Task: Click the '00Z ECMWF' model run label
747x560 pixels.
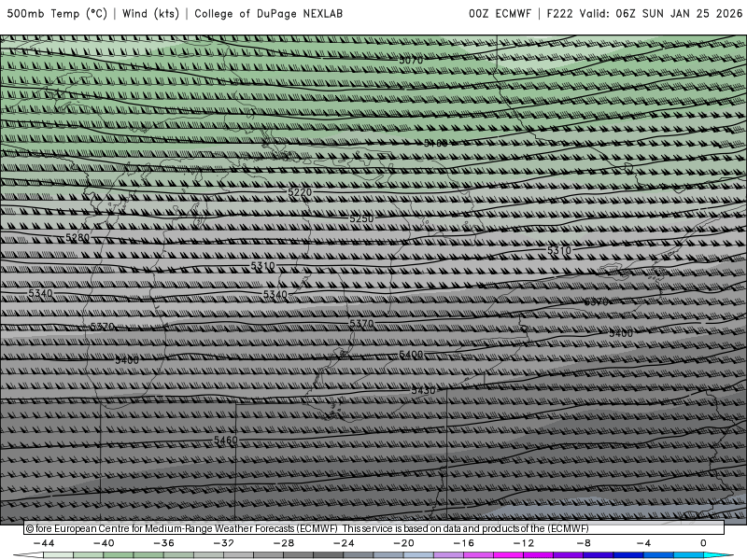Action: [500, 14]
